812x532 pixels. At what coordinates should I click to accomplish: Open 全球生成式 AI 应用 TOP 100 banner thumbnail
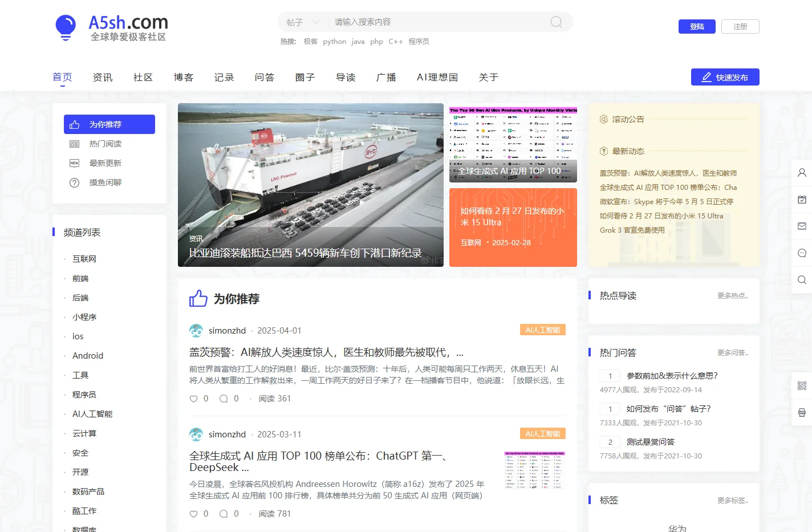(513, 143)
